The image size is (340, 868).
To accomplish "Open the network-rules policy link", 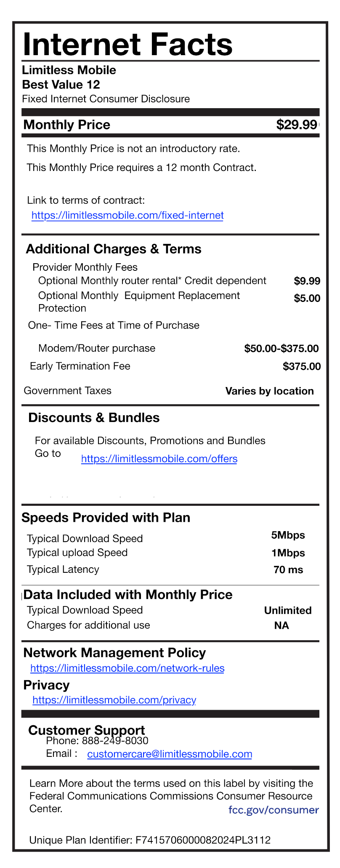I will pos(127,668).
